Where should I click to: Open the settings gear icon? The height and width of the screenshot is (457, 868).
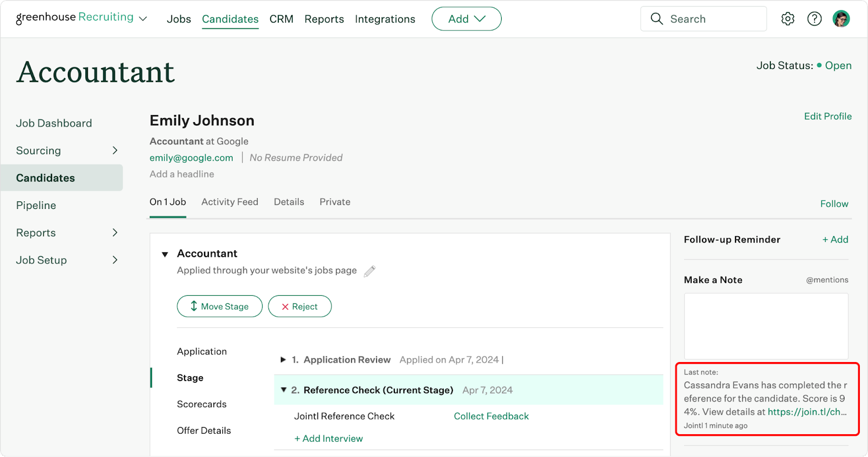click(788, 19)
